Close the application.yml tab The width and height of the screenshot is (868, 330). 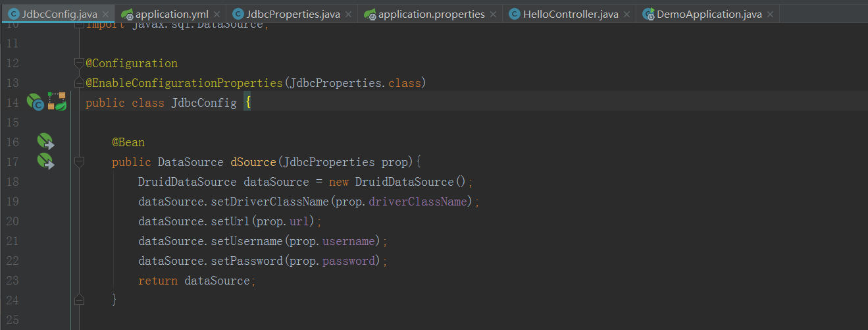tap(217, 14)
